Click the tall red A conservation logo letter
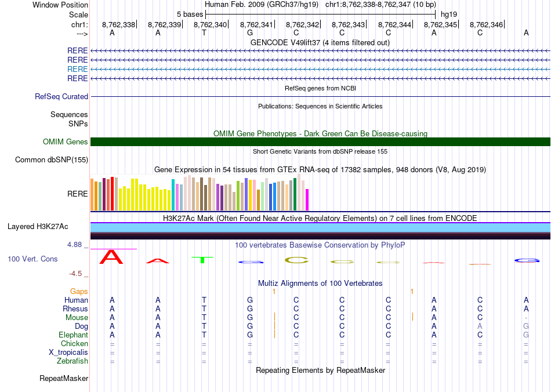Image resolution: width=551 pixels, height=392 pixels. tap(111, 257)
